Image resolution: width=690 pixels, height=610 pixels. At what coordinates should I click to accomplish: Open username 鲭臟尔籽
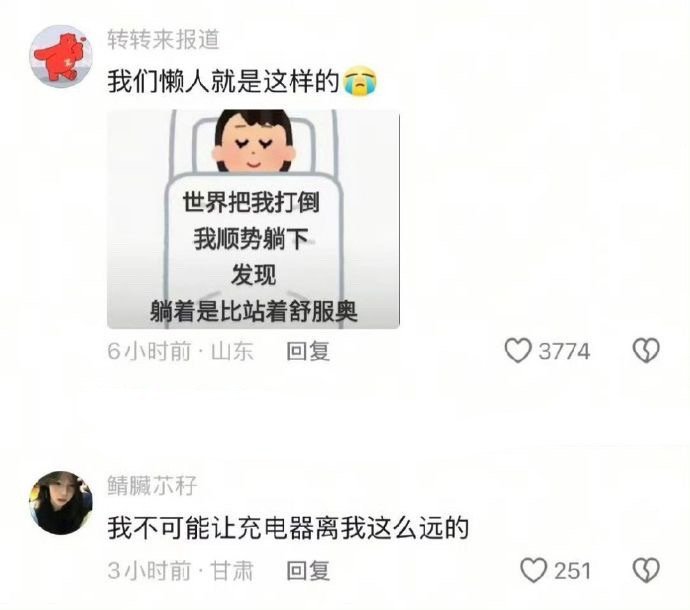click(152, 485)
